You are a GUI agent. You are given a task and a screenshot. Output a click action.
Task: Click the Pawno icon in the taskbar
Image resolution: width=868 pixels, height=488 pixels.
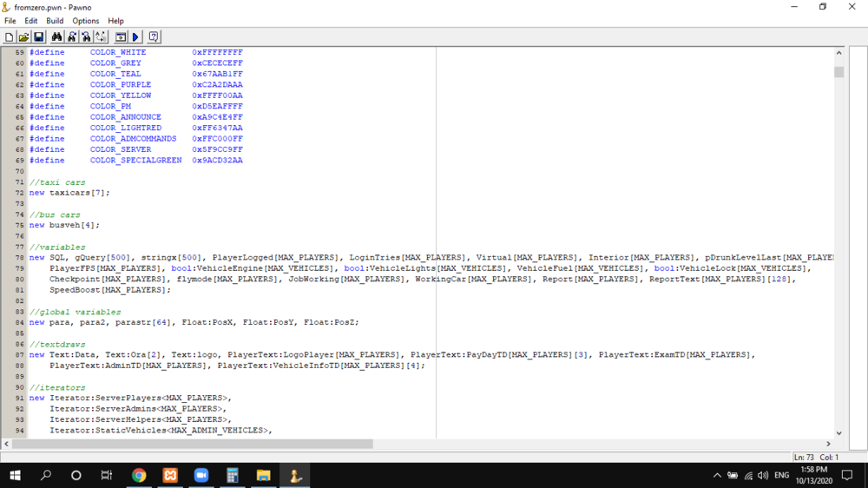(294, 475)
